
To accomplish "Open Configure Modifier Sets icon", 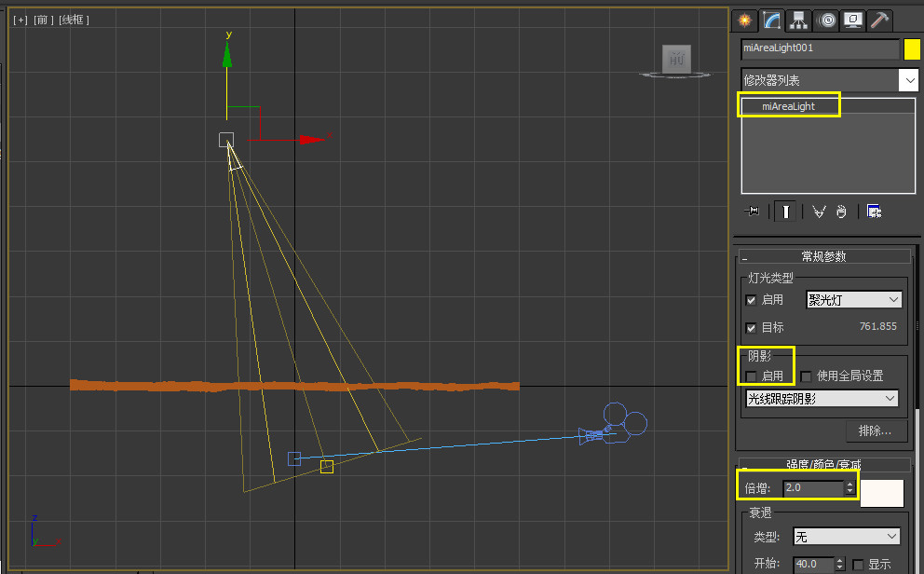I will 874,211.
